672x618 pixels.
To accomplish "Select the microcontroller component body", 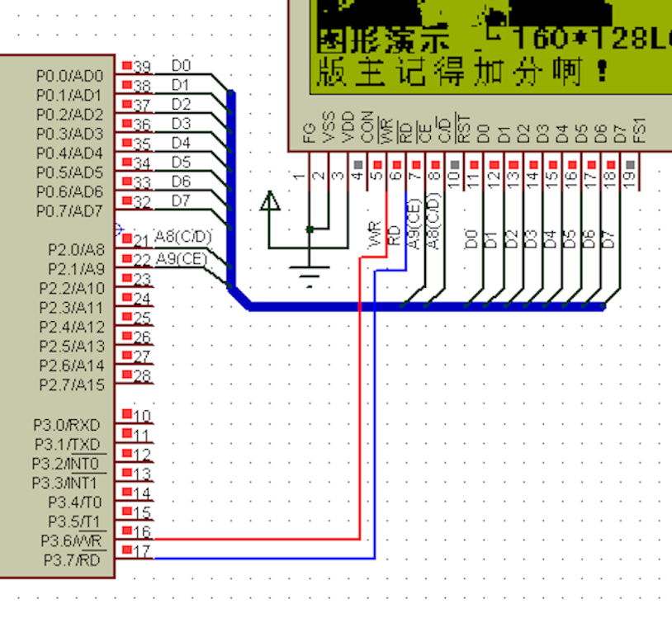I will (58, 314).
